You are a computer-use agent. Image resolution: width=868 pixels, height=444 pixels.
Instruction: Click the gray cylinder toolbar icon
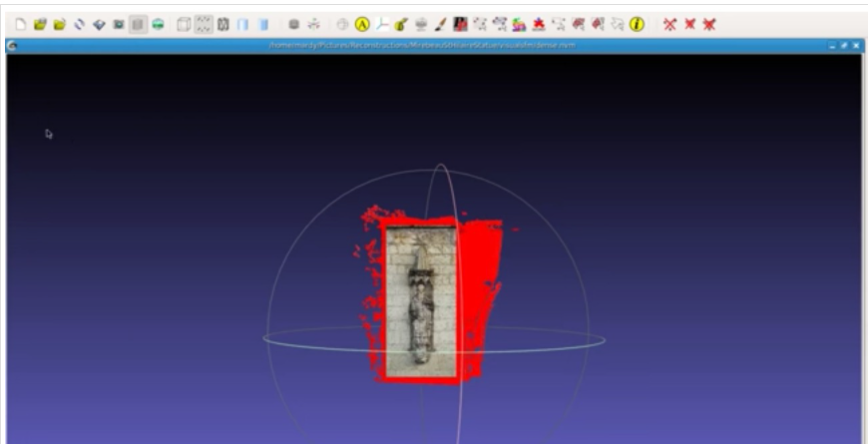click(x=294, y=24)
